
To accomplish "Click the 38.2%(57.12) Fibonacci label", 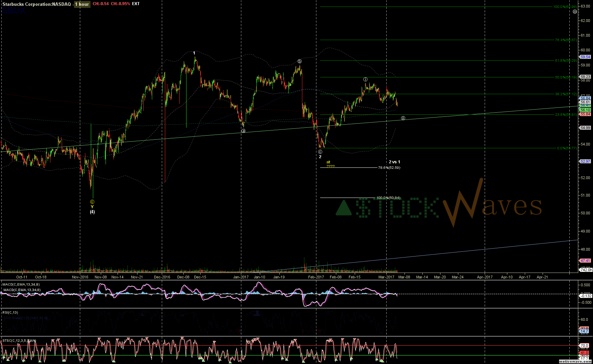I will pyautogui.click(x=566, y=94).
